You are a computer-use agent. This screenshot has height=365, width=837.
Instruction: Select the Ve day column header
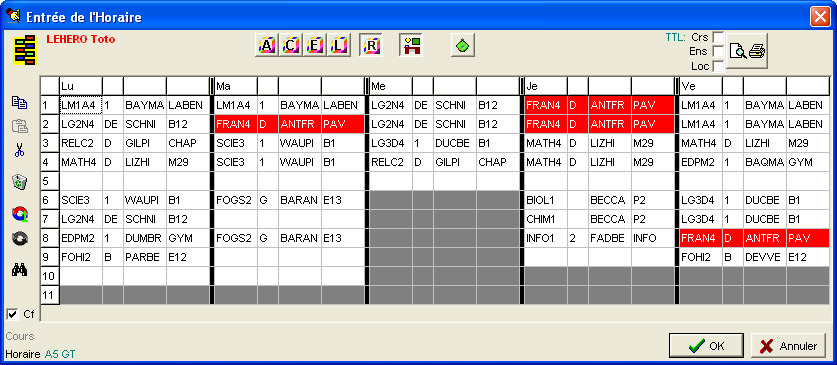[700, 86]
